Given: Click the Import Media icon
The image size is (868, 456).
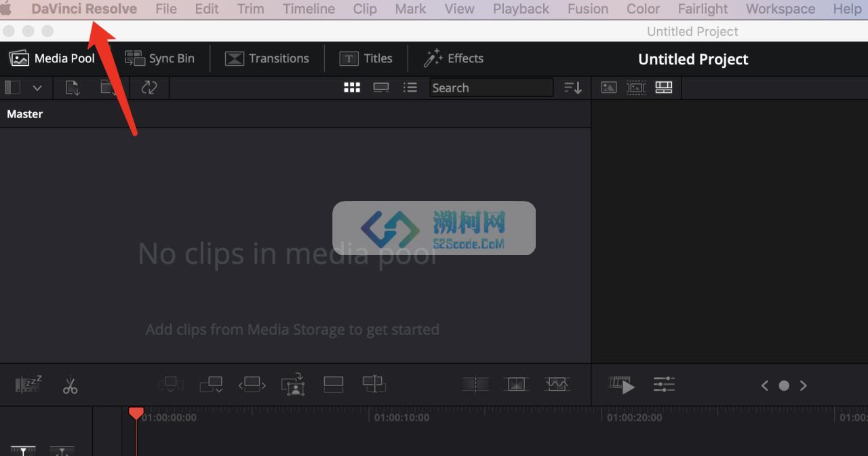Looking at the screenshot, I should 73,88.
